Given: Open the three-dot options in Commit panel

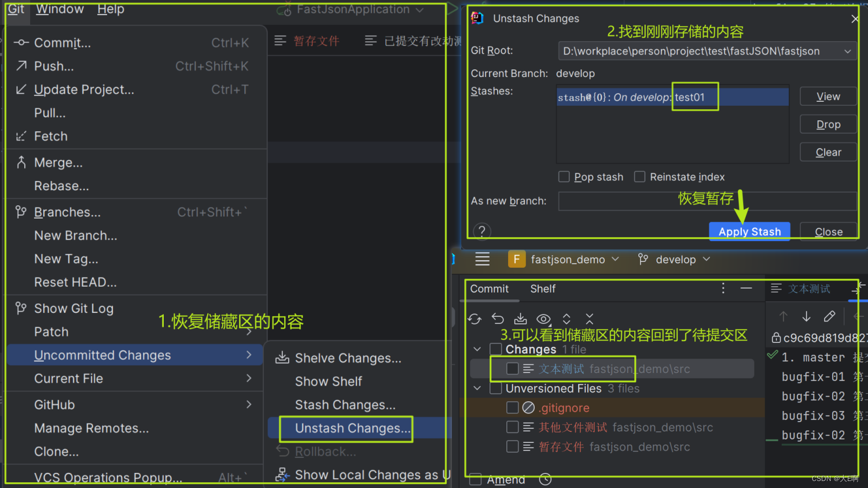Looking at the screenshot, I should pyautogui.click(x=723, y=288).
